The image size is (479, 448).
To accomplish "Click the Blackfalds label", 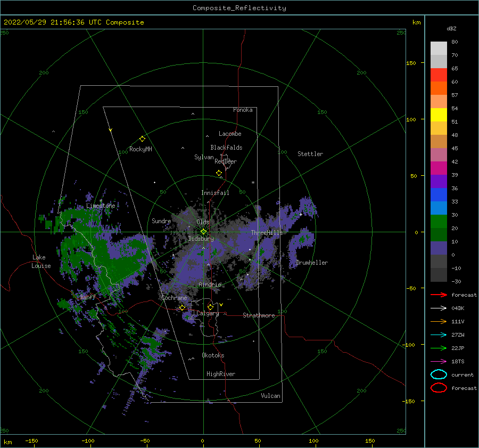I will [x=226, y=148].
